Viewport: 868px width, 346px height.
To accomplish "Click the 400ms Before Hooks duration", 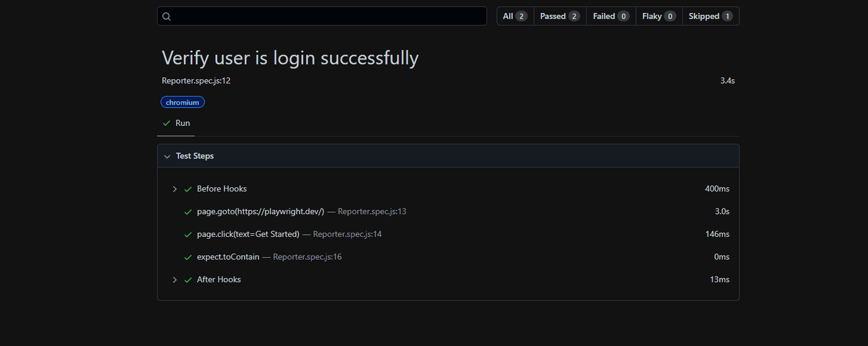I will [717, 189].
